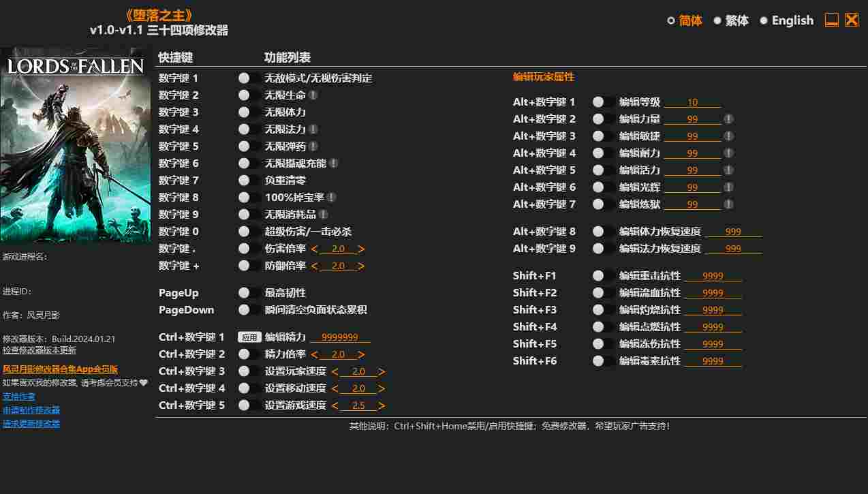Click info icon beside 编辑力量 value
868x494 pixels.
[728, 119]
